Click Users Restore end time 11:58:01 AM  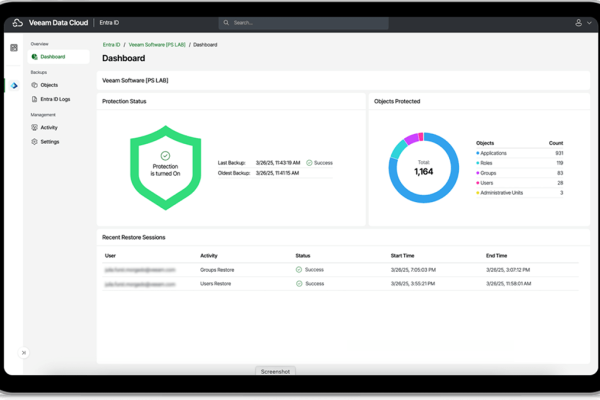pos(509,284)
